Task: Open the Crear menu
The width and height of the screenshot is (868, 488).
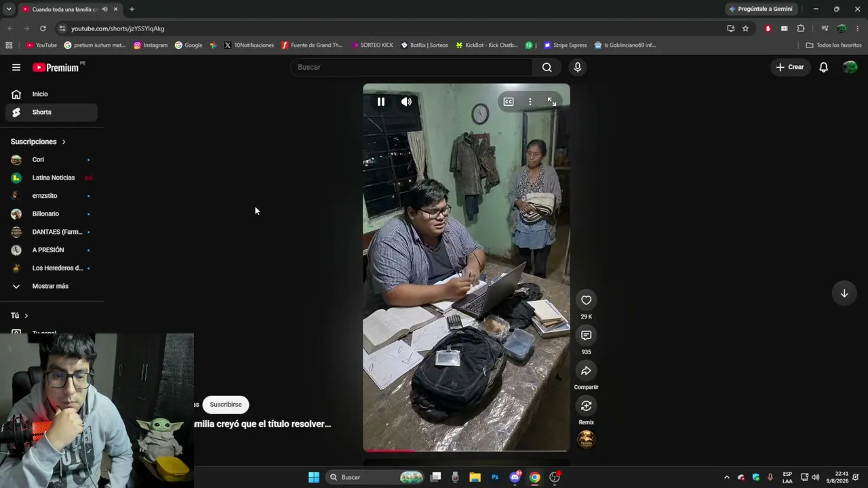Action: [x=790, y=67]
